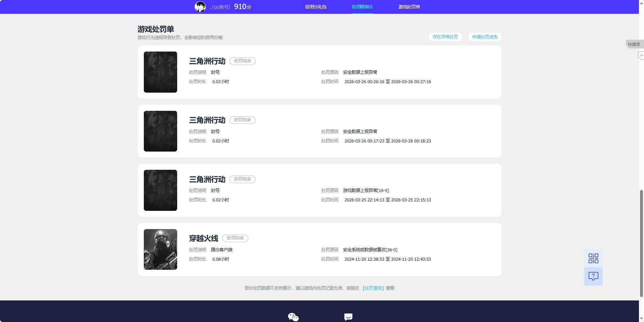The image size is (644, 322).
Task: Click the plus icon under 快捷语
Action: [x=641, y=55]
